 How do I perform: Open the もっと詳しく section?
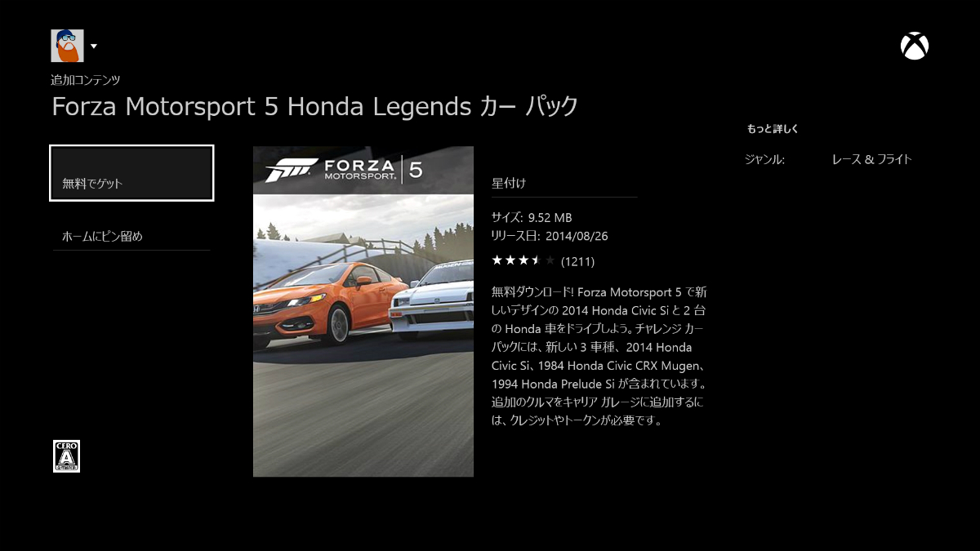[773, 129]
